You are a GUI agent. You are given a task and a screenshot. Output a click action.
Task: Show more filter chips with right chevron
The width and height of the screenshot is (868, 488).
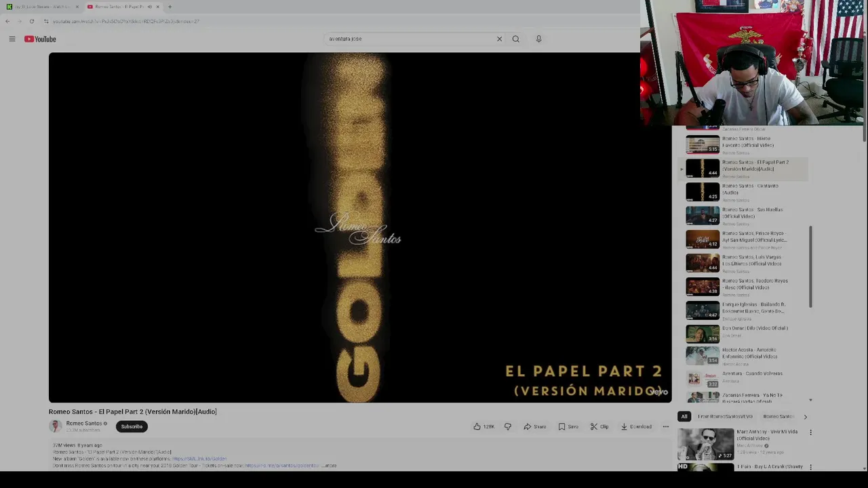(x=805, y=417)
